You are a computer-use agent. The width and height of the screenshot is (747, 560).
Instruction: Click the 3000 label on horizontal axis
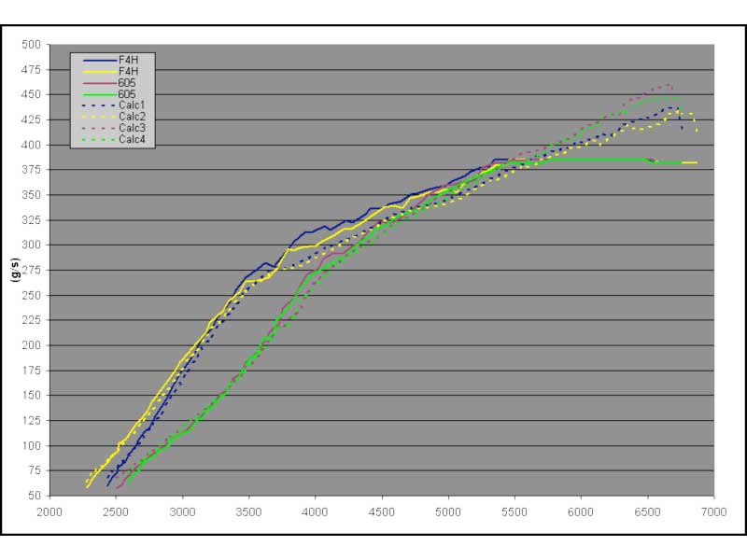(x=182, y=512)
